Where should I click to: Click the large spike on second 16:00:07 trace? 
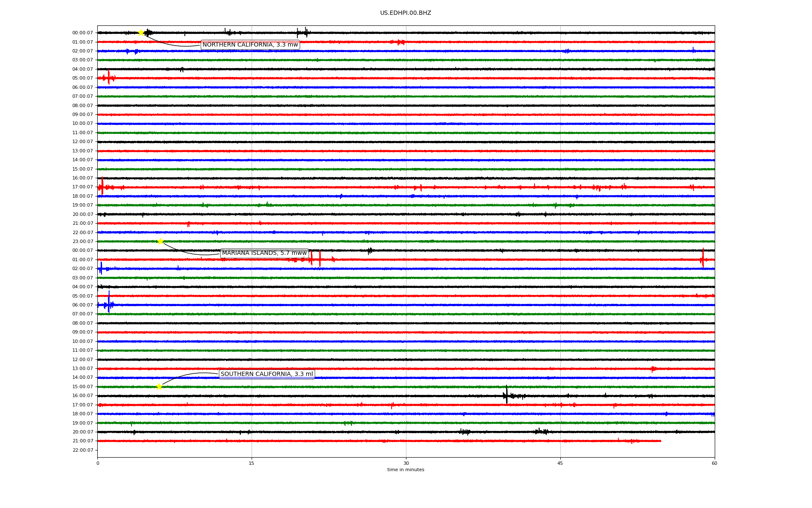tap(506, 395)
